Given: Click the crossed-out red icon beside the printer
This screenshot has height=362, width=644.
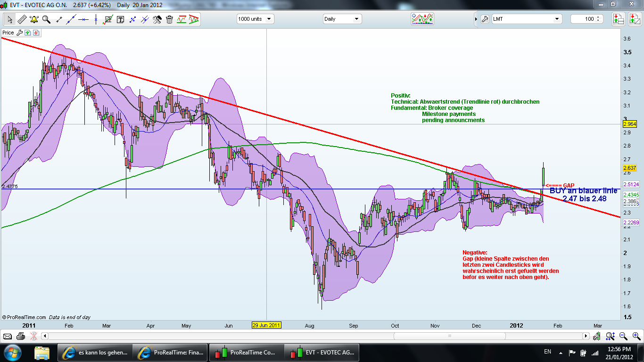Looking at the screenshot, I should coord(33,336).
